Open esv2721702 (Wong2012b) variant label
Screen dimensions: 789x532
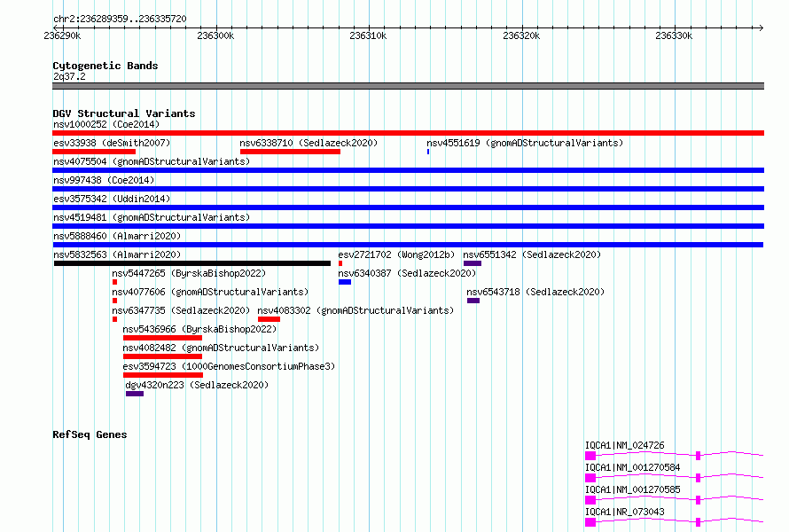396,254
